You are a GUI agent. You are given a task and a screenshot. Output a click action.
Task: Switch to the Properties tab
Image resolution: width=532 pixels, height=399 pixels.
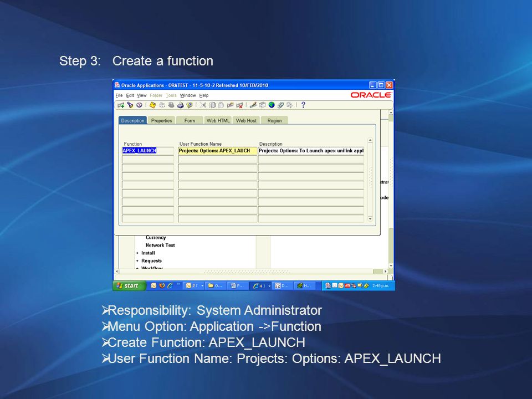pos(161,120)
